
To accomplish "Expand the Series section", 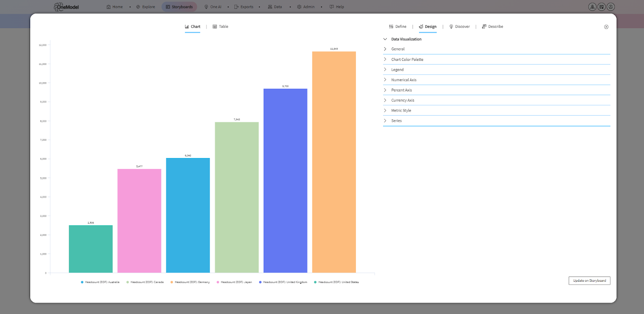I will coord(396,121).
